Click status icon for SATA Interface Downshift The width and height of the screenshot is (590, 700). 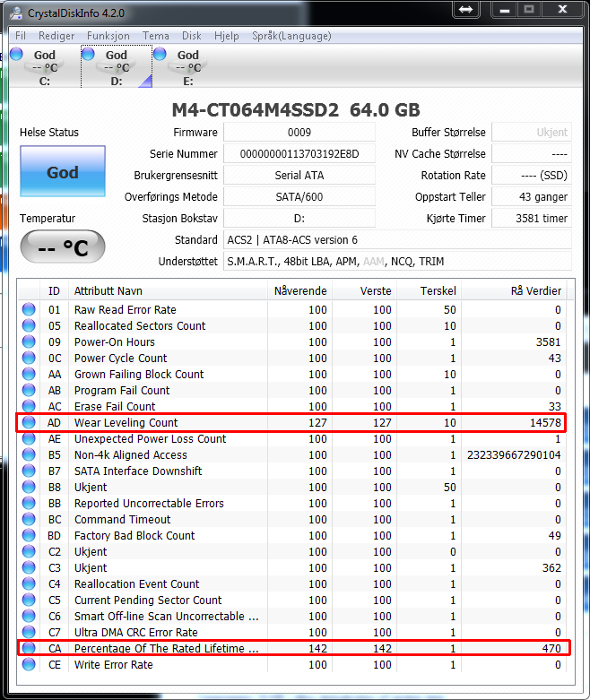click(29, 471)
